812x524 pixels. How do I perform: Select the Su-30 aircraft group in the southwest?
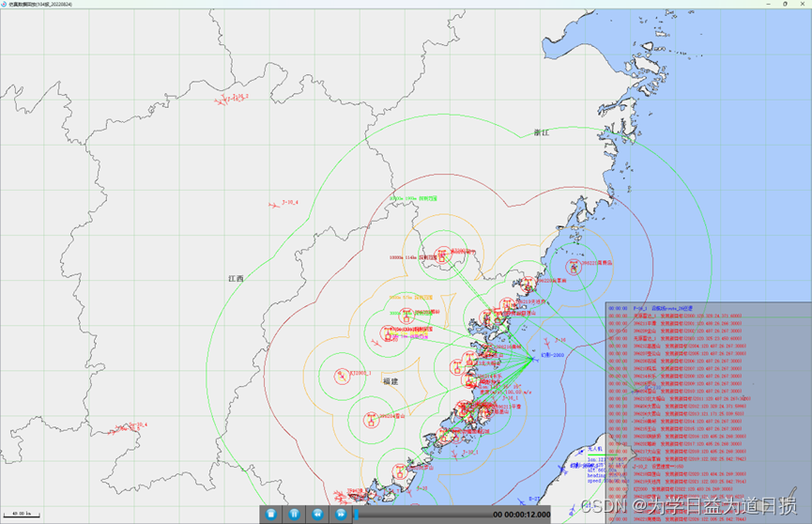(x=118, y=430)
